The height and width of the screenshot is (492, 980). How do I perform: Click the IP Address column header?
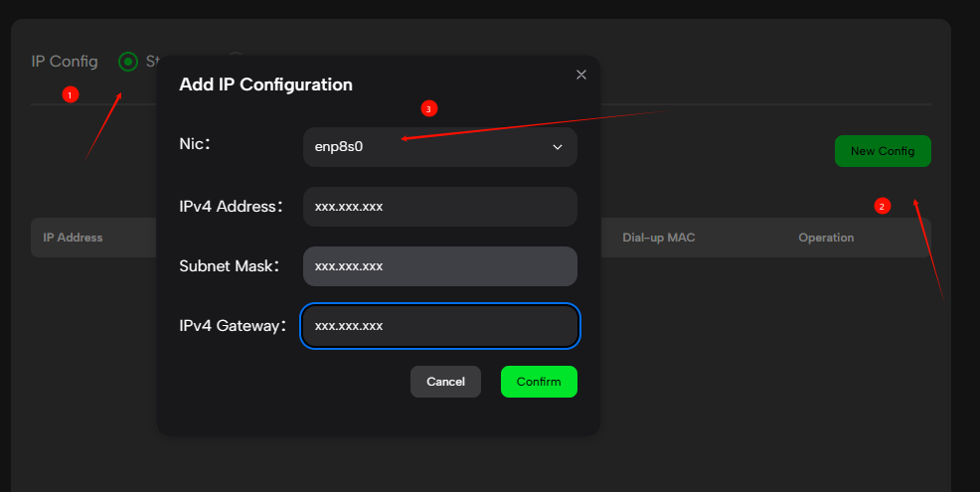(x=73, y=238)
